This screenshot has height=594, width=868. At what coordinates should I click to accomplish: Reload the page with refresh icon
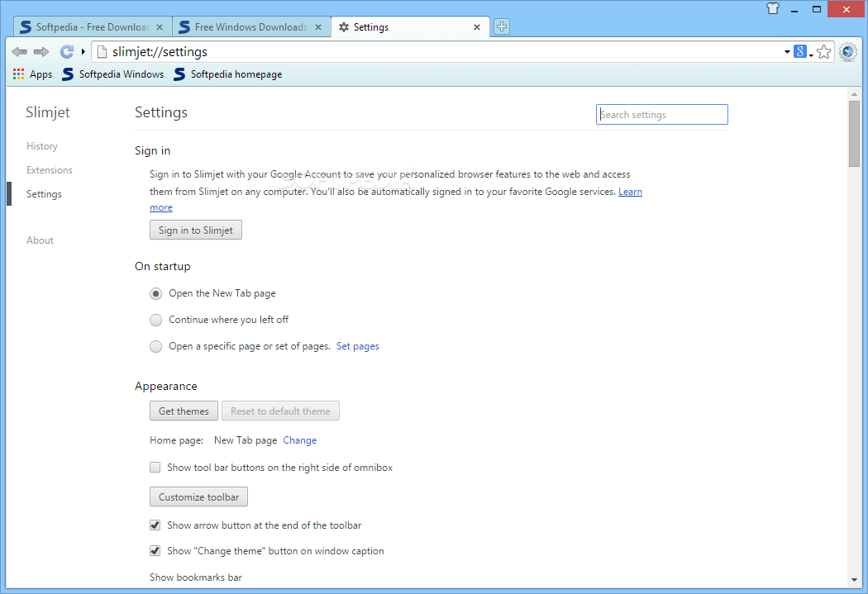click(67, 52)
